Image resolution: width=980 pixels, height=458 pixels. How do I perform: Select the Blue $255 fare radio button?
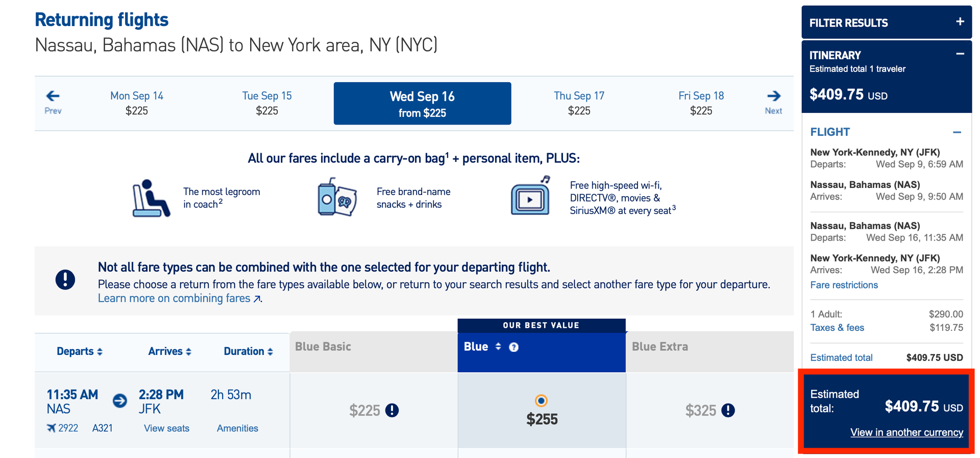pos(541,401)
